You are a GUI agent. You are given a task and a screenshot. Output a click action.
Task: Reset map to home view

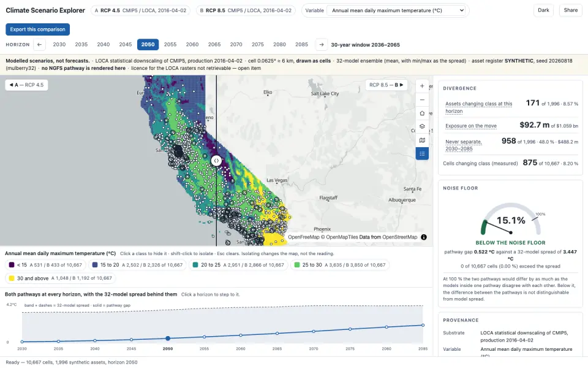422,113
